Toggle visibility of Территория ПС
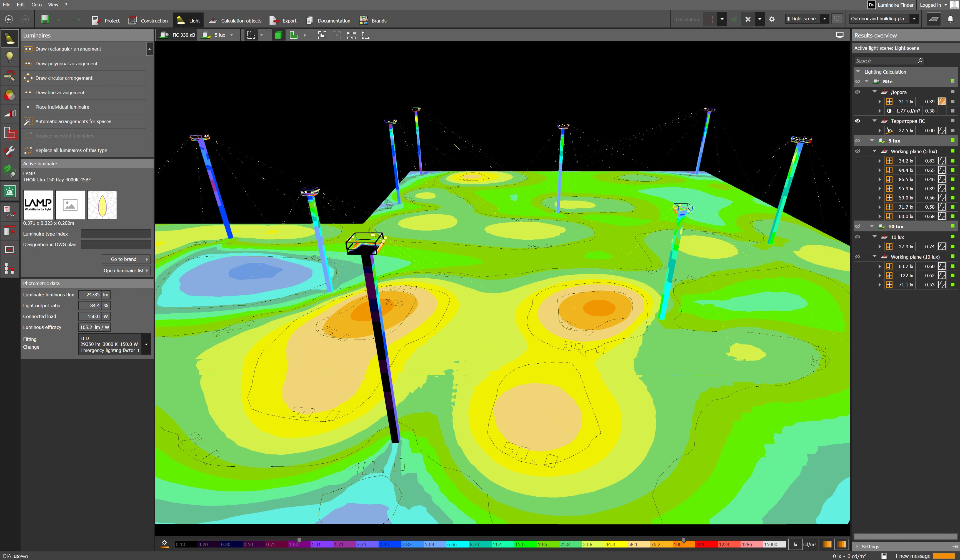The height and width of the screenshot is (560, 960). click(858, 121)
